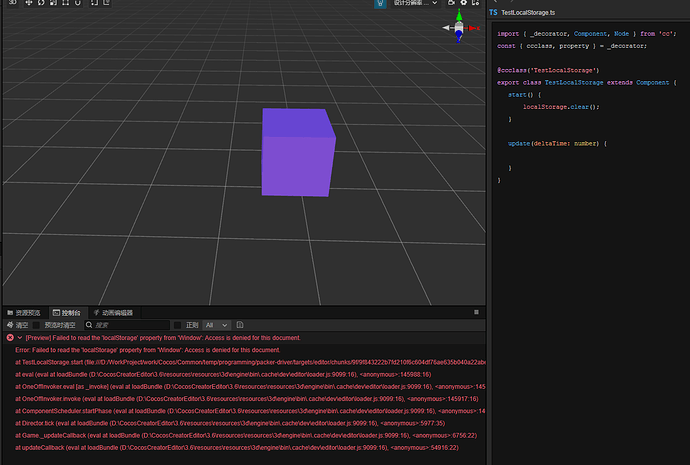The image size is (690, 465).
Task: Click the 'start() {' code line
Action: 525,95
